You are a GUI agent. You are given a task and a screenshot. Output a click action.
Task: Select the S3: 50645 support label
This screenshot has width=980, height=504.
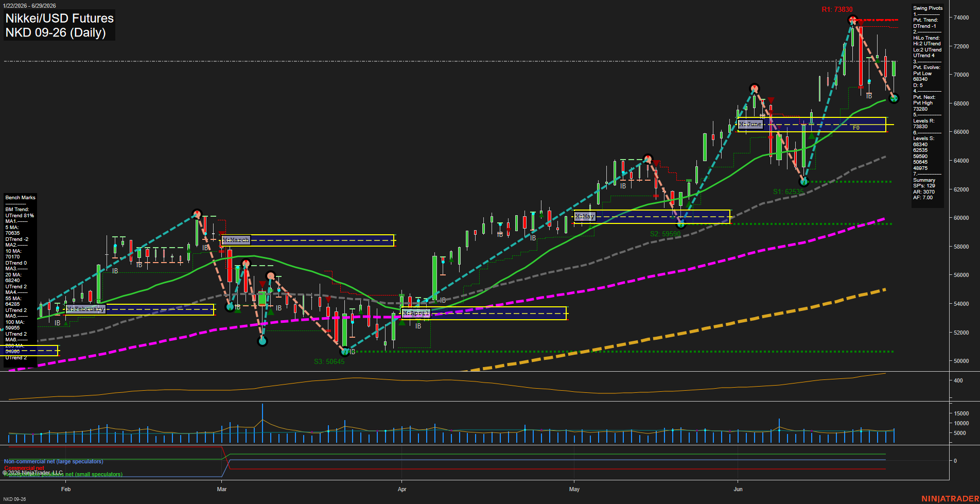pyautogui.click(x=329, y=361)
